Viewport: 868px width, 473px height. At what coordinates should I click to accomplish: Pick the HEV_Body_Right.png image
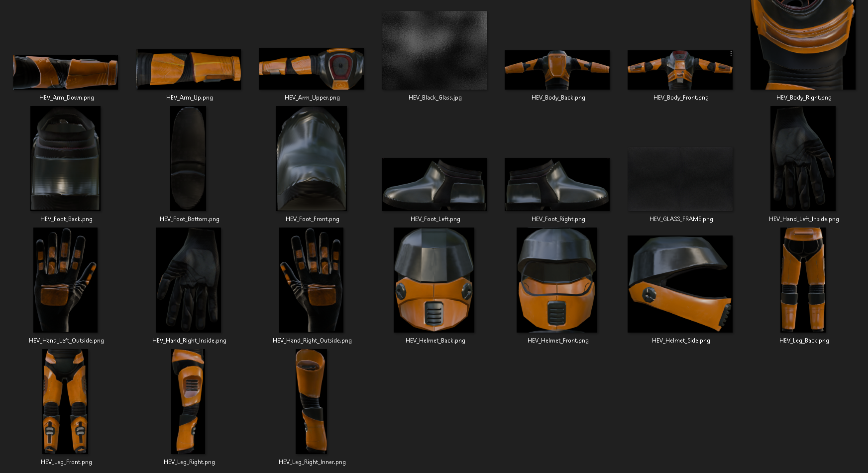tap(803, 45)
